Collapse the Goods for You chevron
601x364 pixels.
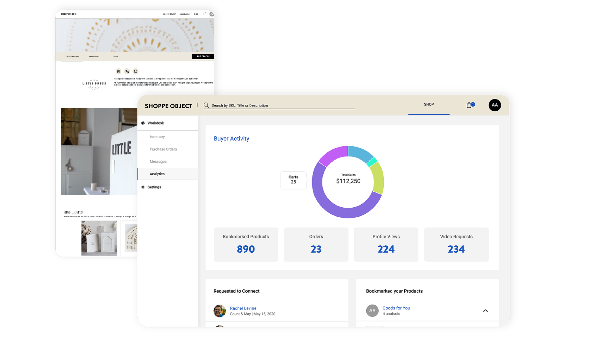click(x=485, y=311)
